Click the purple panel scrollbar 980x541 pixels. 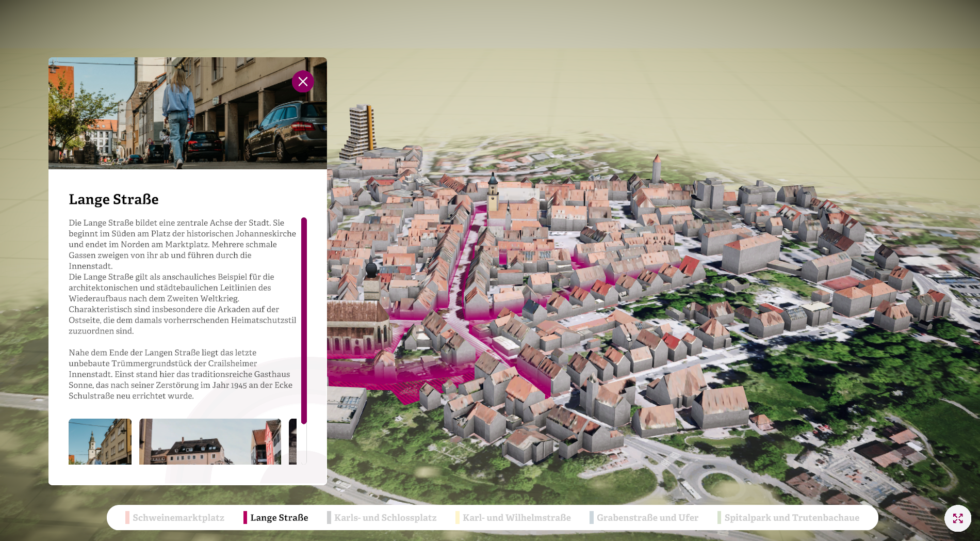point(304,321)
